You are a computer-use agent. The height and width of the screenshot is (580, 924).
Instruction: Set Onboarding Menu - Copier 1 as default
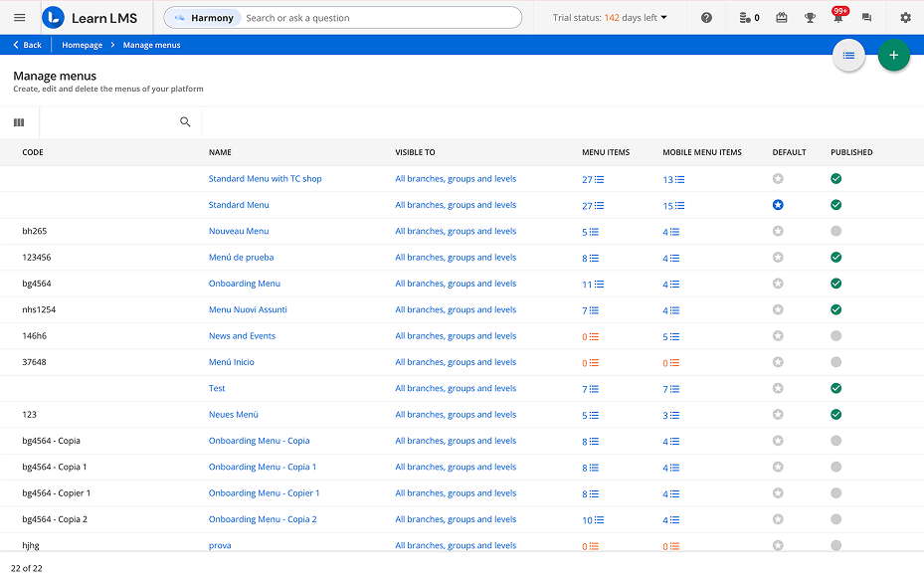click(778, 492)
